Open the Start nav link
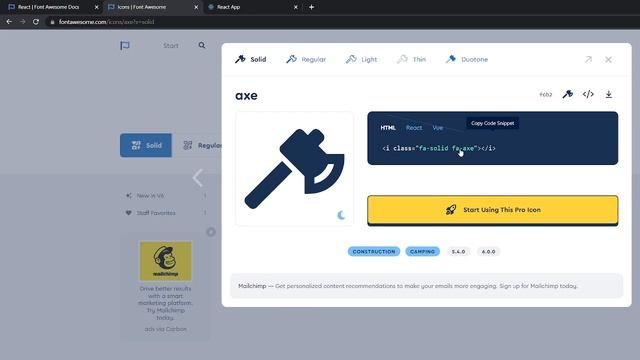The image size is (640, 360). [x=171, y=46]
